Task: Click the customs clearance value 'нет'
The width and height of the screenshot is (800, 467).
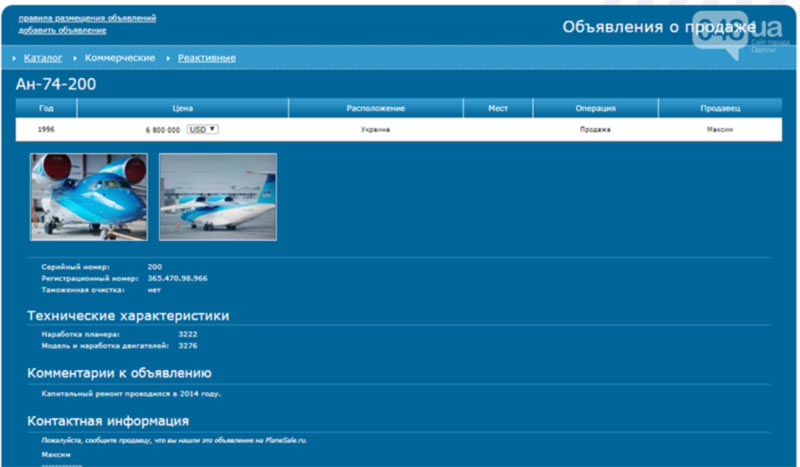Action: click(154, 290)
